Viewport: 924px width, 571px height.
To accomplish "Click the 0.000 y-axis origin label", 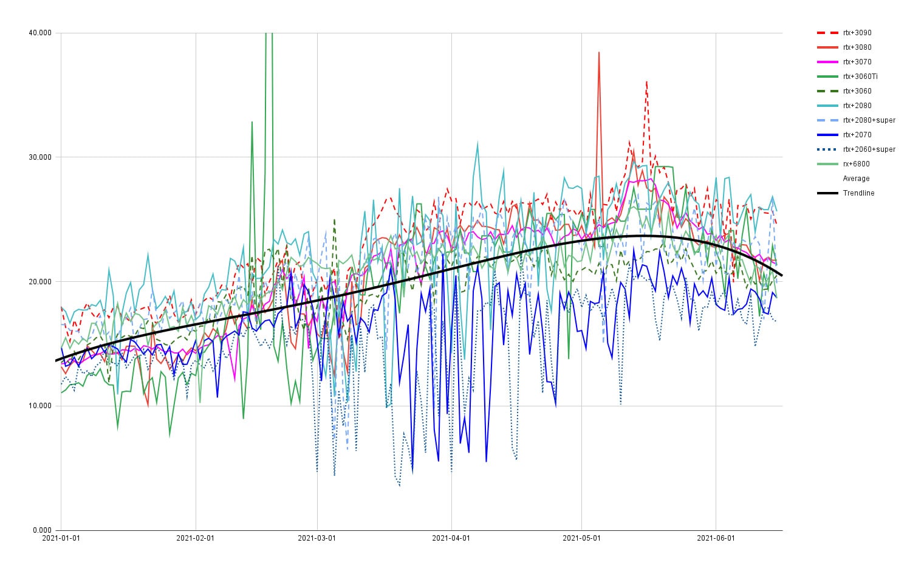I will tap(42, 530).
